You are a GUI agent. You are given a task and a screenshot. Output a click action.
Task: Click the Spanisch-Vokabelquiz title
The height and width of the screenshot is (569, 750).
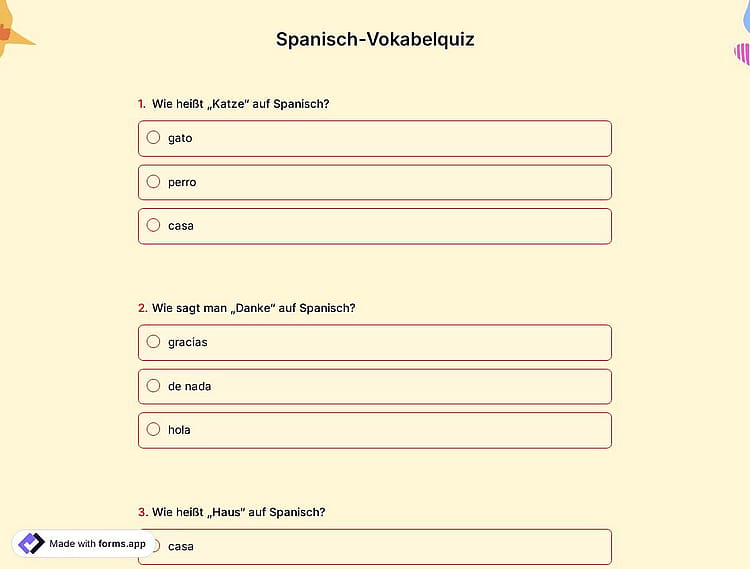tap(375, 39)
